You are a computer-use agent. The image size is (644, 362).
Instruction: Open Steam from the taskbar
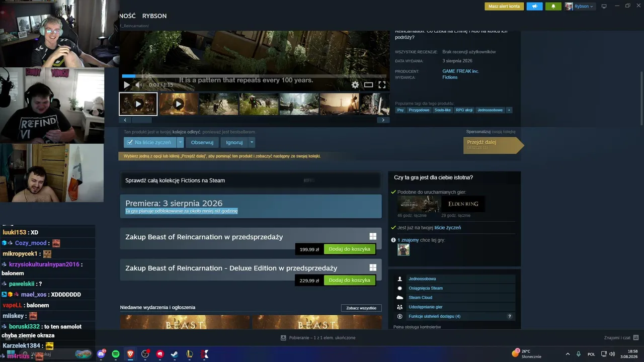click(175, 354)
